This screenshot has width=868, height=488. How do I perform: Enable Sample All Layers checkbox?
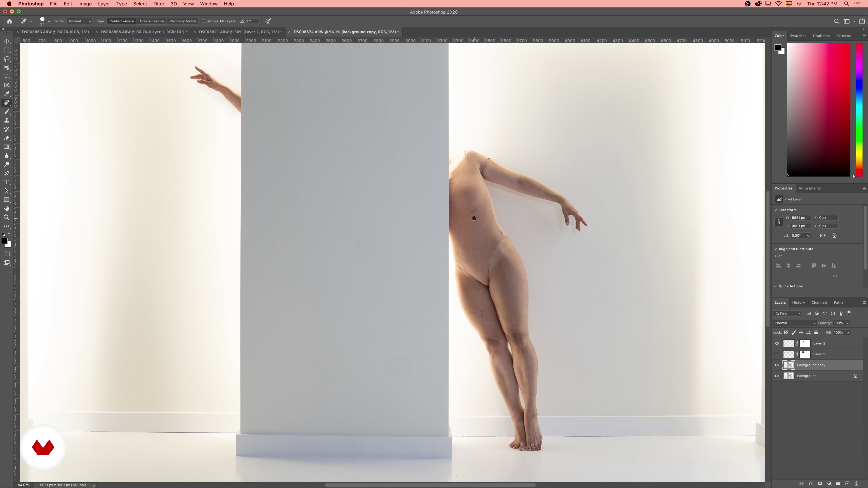tap(203, 21)
